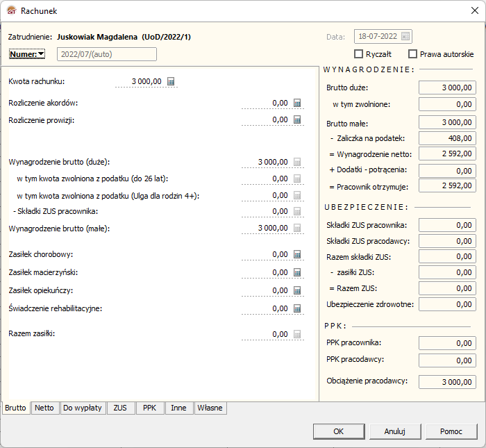Toggle the Prawa autorskie checkbox
Screen dimensions: 486x448
point(412,54)
